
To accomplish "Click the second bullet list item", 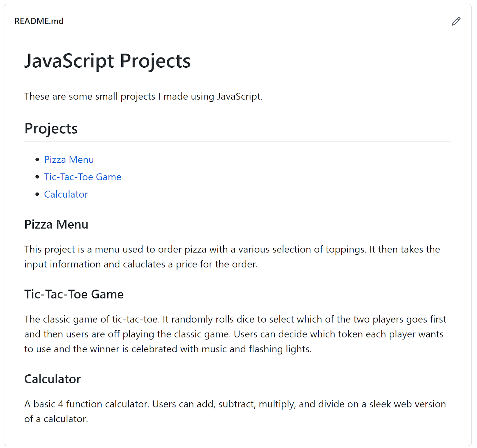I will pos(83,177).
